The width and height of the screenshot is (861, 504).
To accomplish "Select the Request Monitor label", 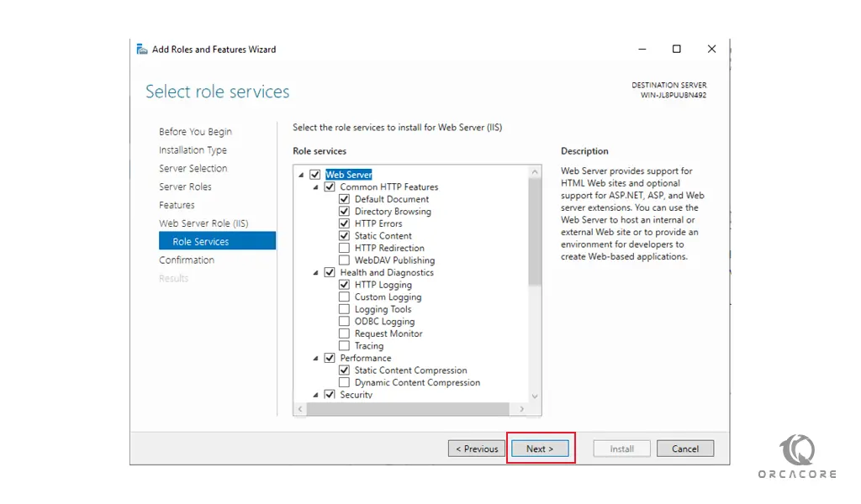I will pyautogui.click(x=388, y=333).
